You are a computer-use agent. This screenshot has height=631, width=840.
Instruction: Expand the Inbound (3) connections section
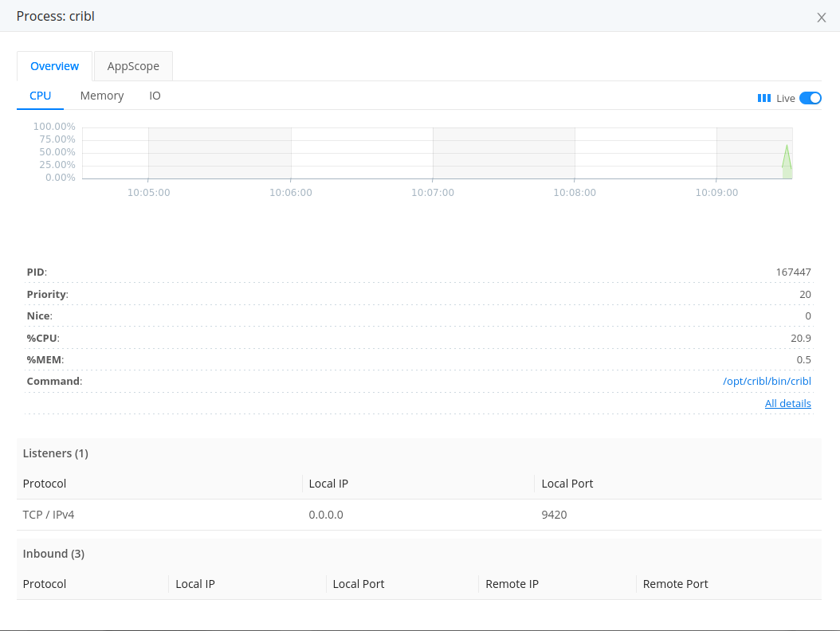pyautogui.click(x=53, y=553)
